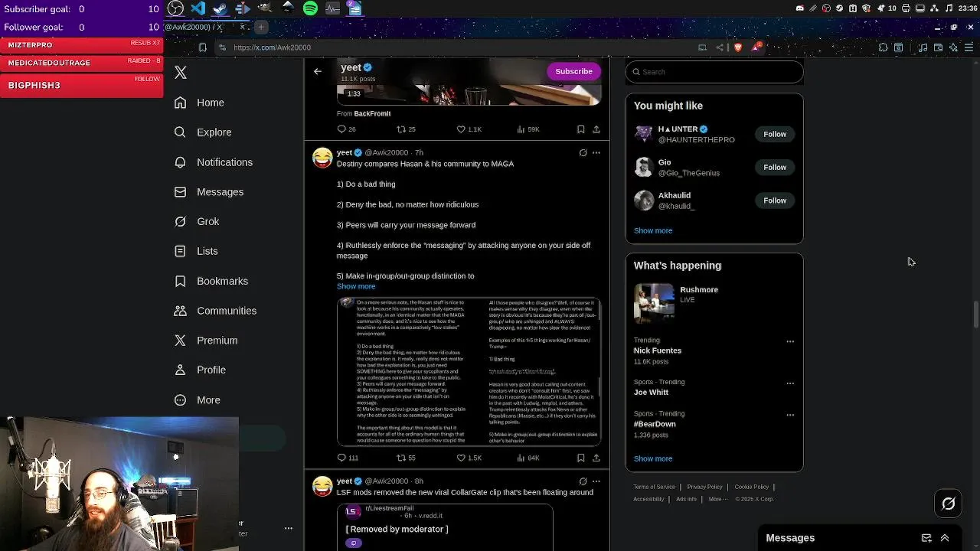Open Grok in the sidebar
980x551 pixels.
click(197, 221)
